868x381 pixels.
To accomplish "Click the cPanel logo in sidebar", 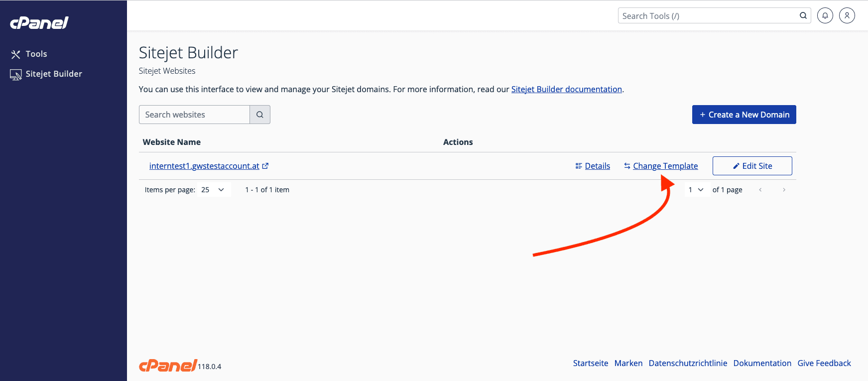I will pyautogui.click(x=39, y=23).
